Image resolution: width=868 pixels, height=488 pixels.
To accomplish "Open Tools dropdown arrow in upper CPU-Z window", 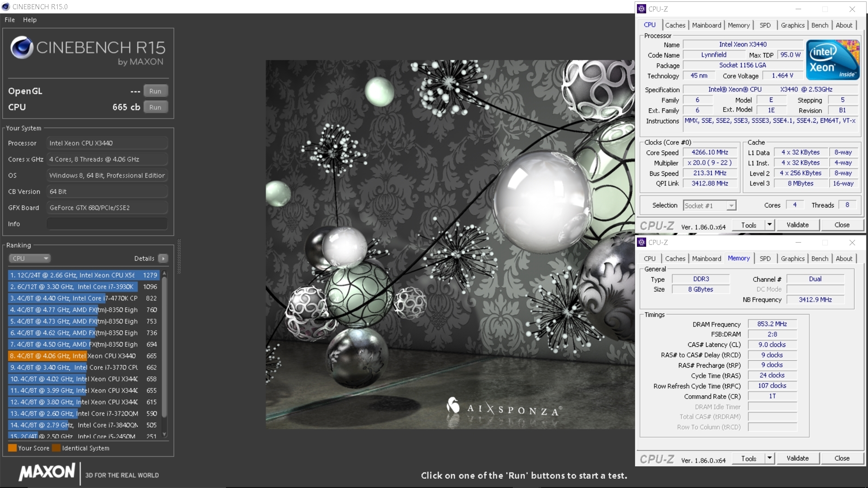I will point(769,225).
